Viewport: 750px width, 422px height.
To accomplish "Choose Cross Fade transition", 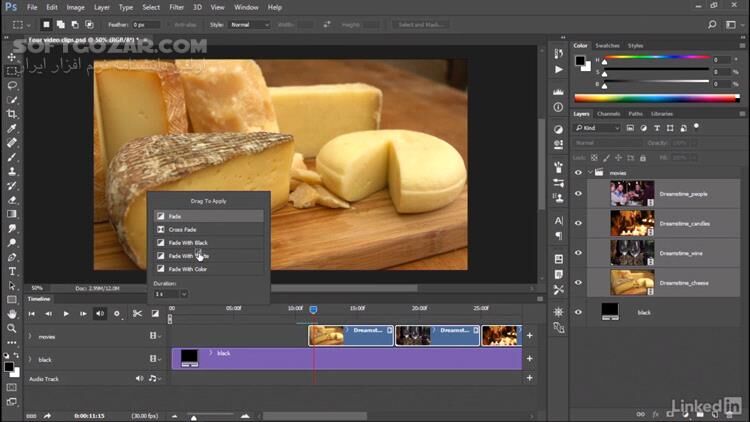I will 209,229.
